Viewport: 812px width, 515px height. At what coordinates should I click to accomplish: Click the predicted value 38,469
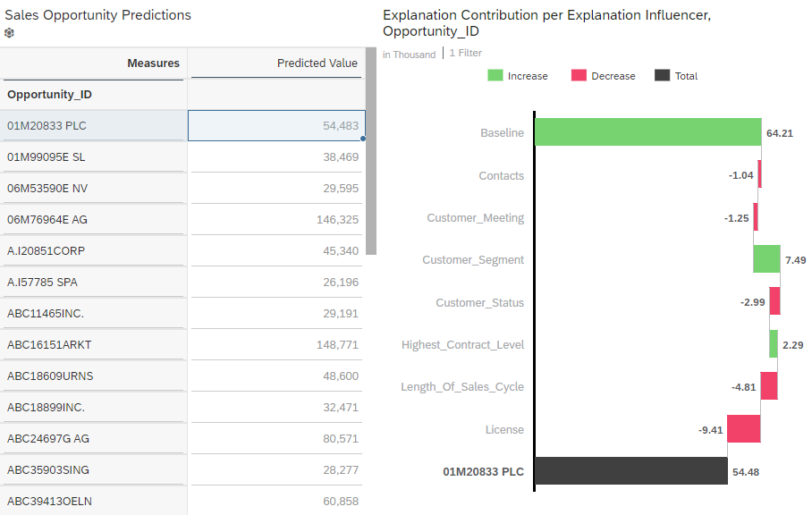click(x=341, y=157)
